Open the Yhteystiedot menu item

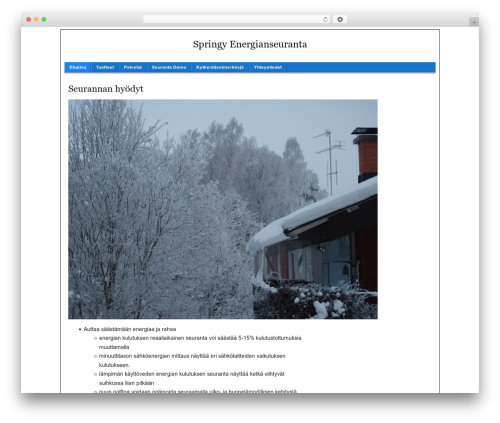point(268,67)
